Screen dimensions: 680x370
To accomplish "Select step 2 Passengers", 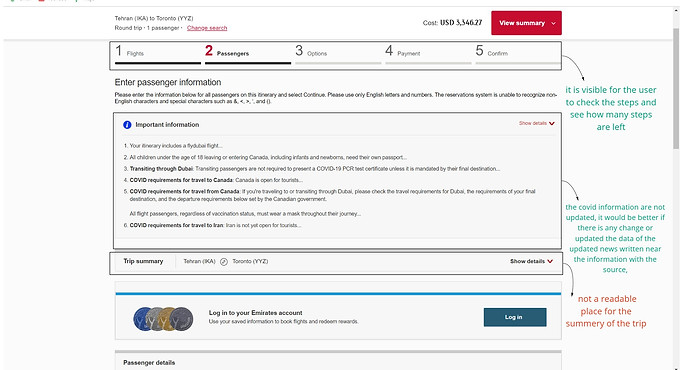I will click(x=248, y=53).
